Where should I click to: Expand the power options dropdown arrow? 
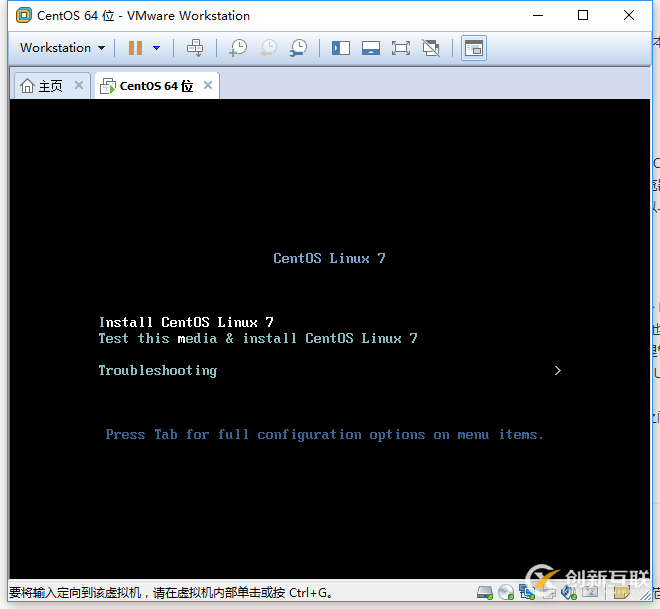157,48
